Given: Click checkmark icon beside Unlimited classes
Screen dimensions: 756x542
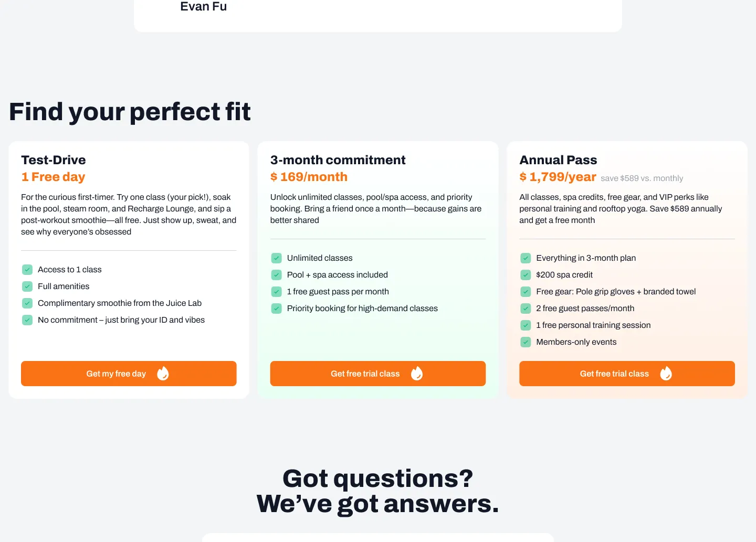Looking at the screenshot, I should pyautogui.click(x=277, y=258).
